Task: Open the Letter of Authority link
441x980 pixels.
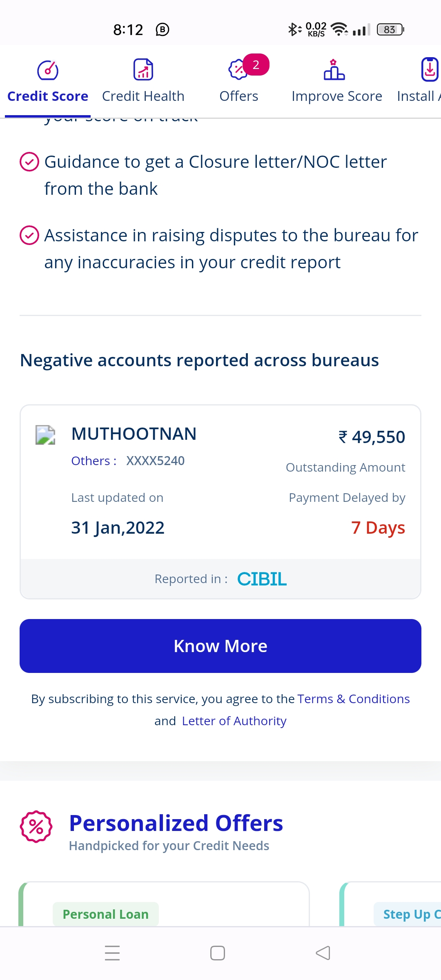Action: pos(234,721)
